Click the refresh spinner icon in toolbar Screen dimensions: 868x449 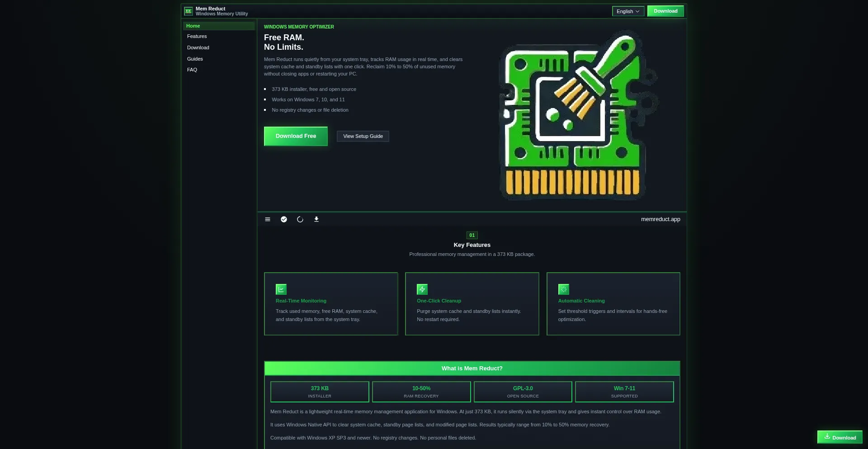[300, 219]
